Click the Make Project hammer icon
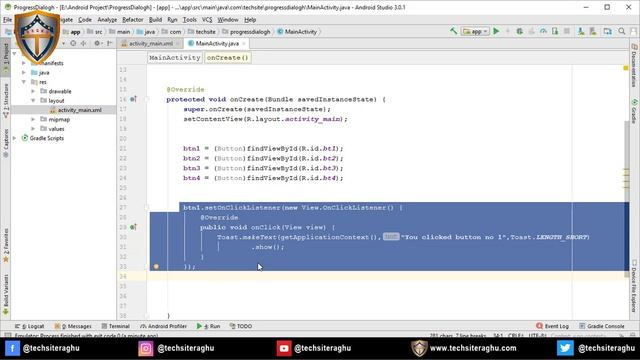Image resolution: width=640 pixels, height=360 pixels. [x=453, y=31]
